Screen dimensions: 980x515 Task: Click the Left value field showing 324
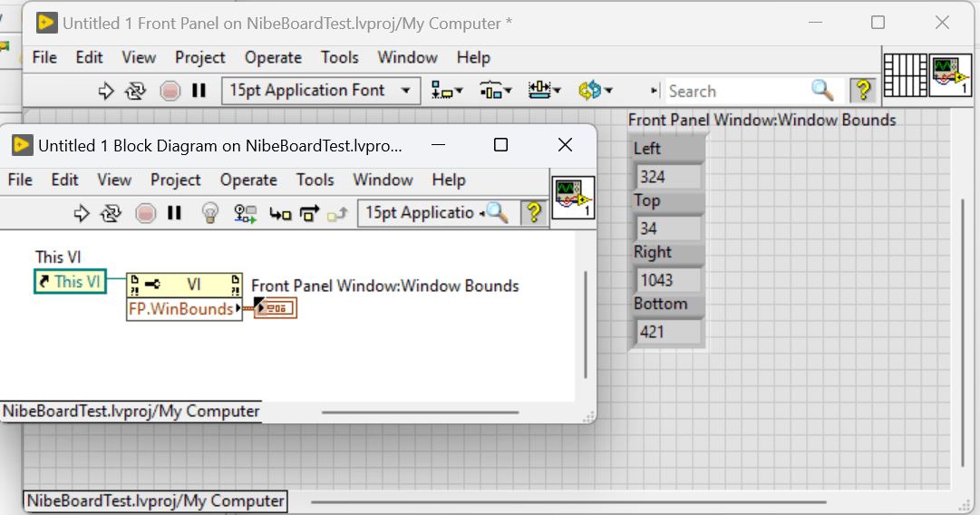click(668, 177)
